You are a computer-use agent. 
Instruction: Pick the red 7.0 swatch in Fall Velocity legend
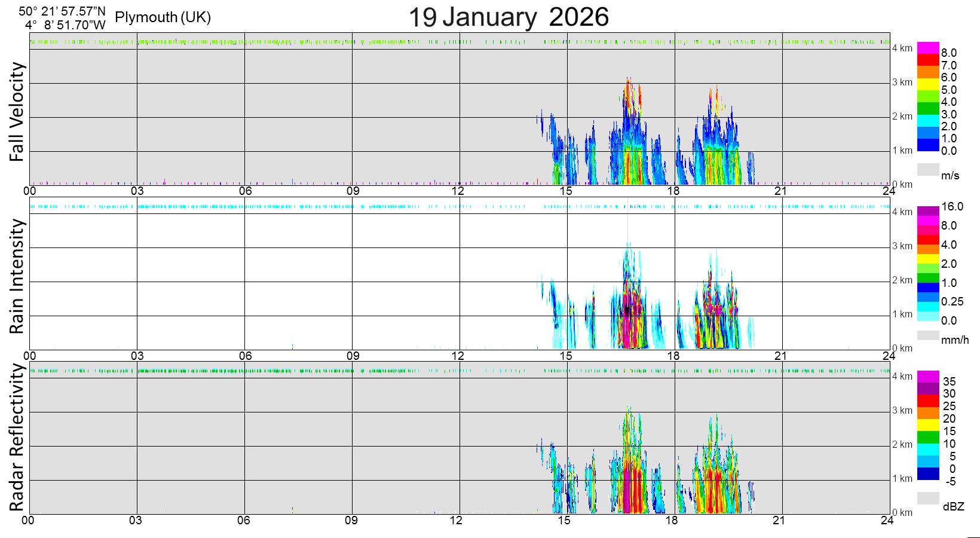928,60
